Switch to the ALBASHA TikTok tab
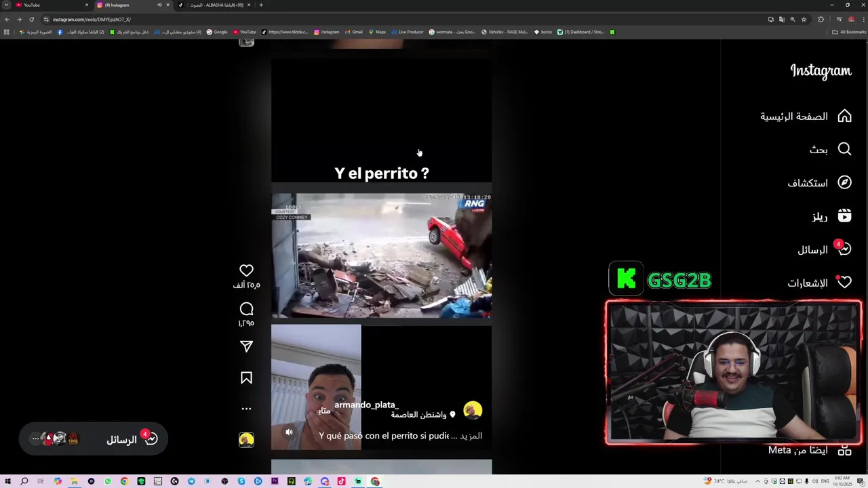 click(214, 5)
